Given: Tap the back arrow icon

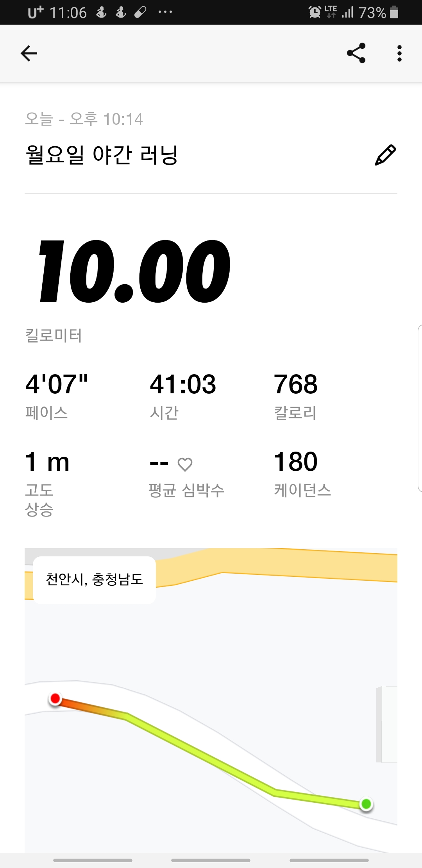Looking at the screenshot, I should click(29, 54).
